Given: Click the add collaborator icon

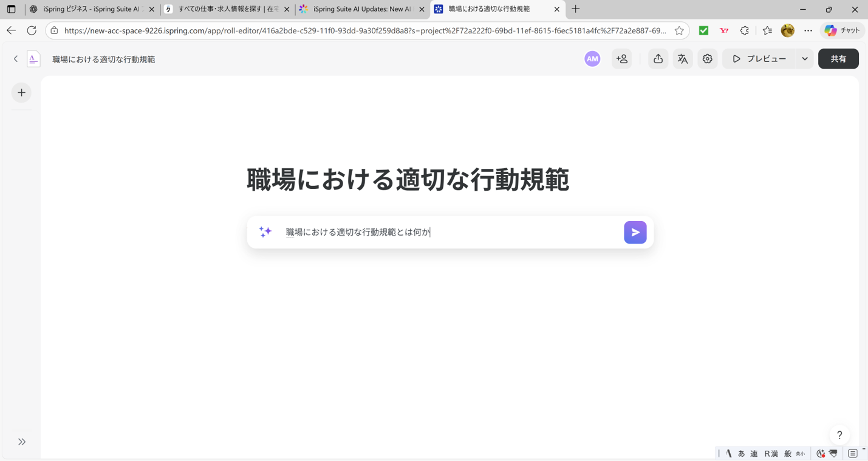Looking at the screenshot, I should tap(621, 58).
